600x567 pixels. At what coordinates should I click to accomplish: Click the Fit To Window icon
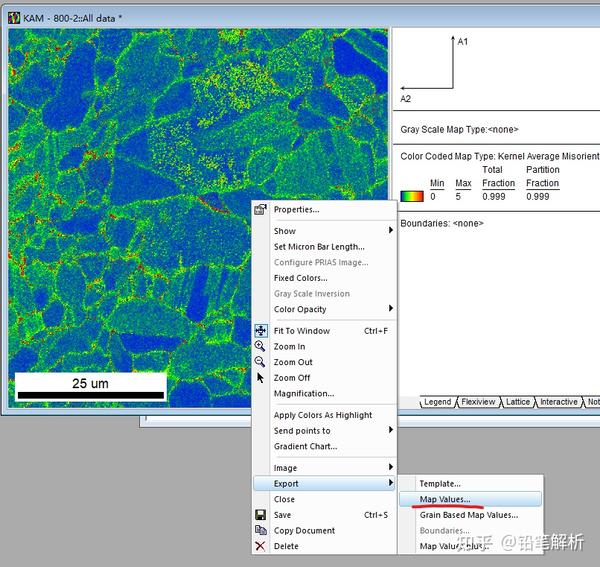pyautogui.click(x=261, y=330)
